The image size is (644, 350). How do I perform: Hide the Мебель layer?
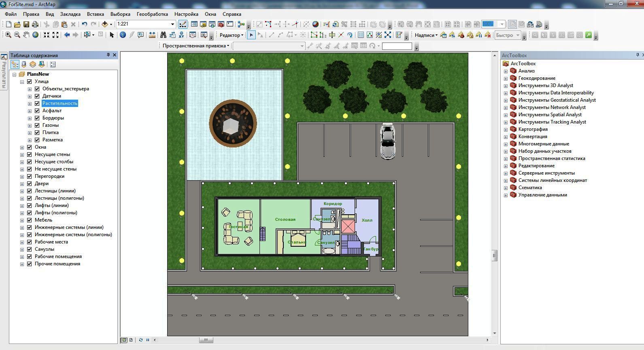pyautogui.click(x=30, y=220)
